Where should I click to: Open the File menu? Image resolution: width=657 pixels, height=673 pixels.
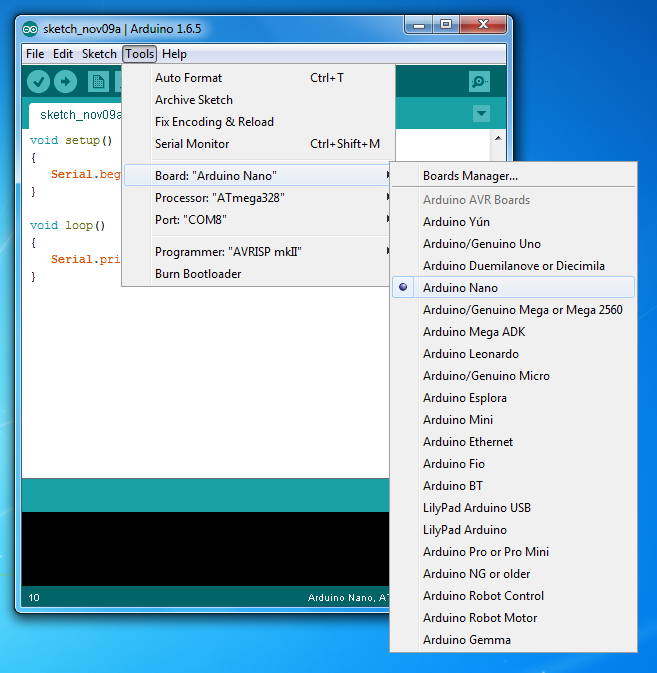(35, 54)
